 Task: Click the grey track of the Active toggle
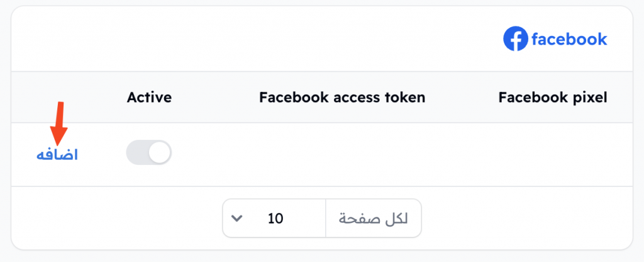136,154
